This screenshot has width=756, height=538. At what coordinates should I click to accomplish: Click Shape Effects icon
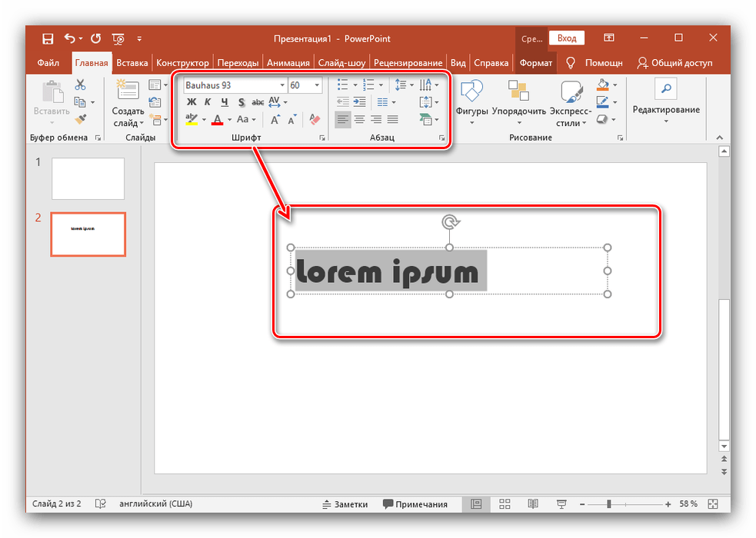tap(602, 119)
